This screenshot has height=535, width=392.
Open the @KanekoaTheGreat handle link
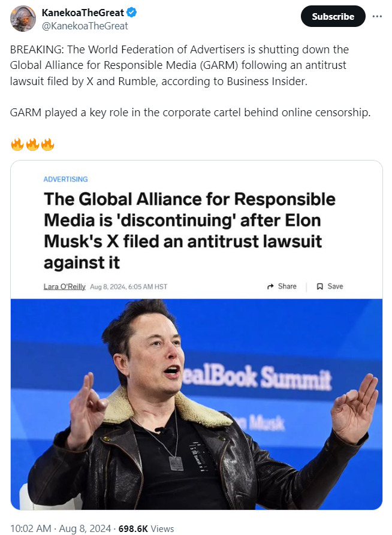click(85, 26)
